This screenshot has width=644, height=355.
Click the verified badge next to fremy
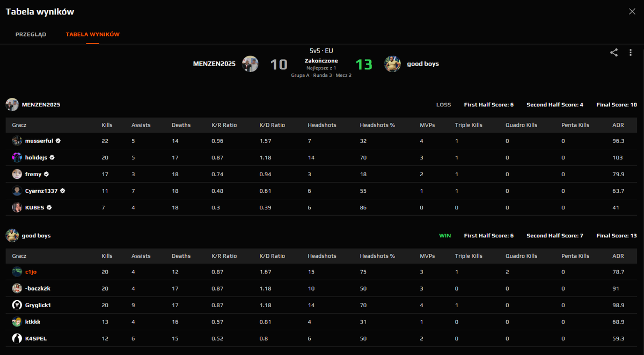click(x=46, y=174)
